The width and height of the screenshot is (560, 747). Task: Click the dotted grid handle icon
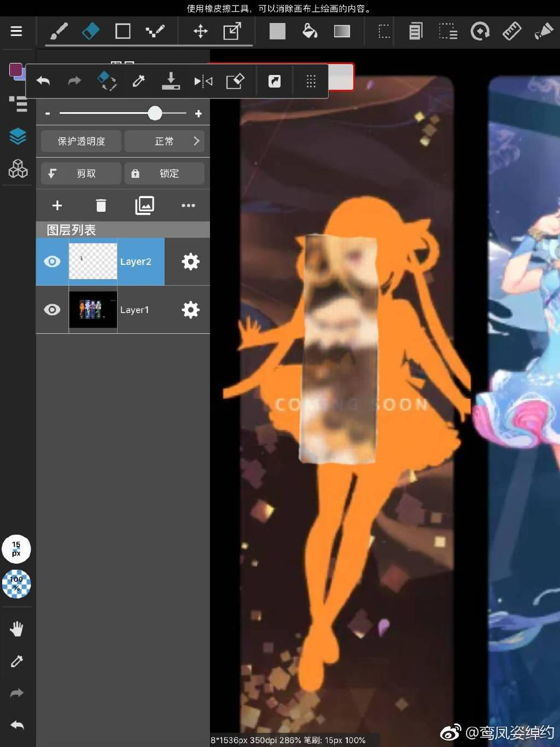tap(311, 82)
